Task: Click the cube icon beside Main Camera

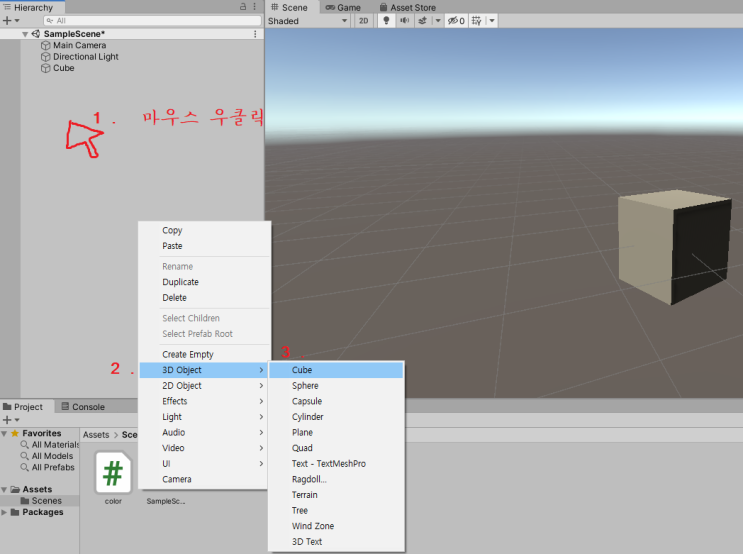Action: click(45, 45)
